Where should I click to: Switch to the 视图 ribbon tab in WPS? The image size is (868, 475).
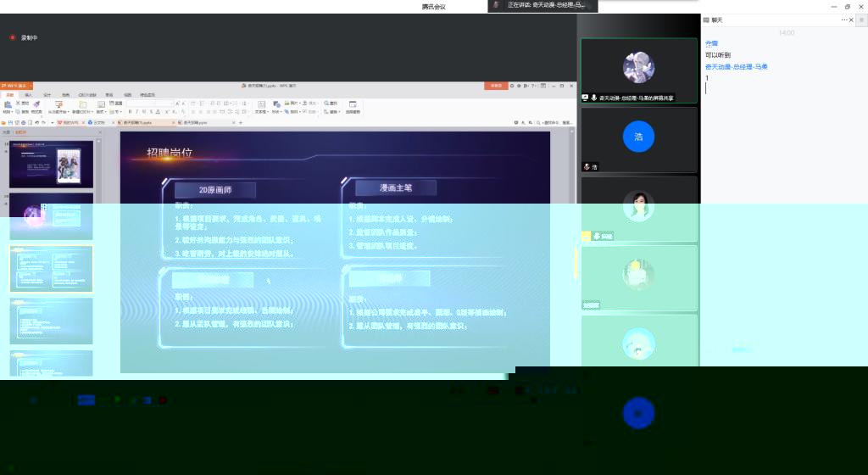[x=127, y=95]
